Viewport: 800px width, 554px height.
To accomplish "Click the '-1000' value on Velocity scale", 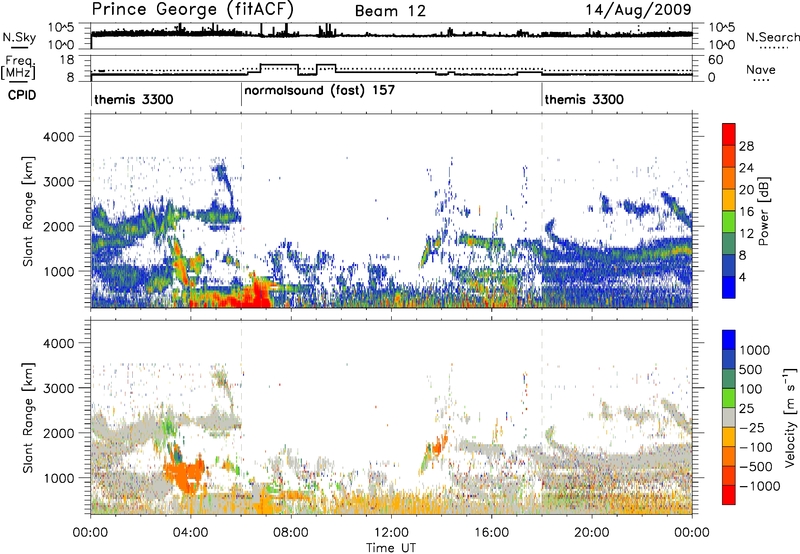I will 759,486.
